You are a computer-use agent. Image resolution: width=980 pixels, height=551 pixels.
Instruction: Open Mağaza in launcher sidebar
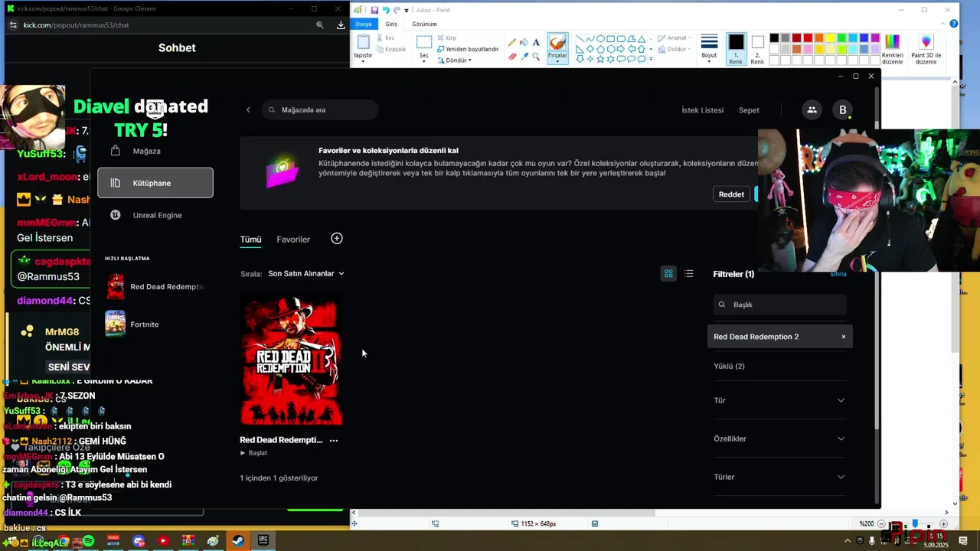[x=155, y=151]
